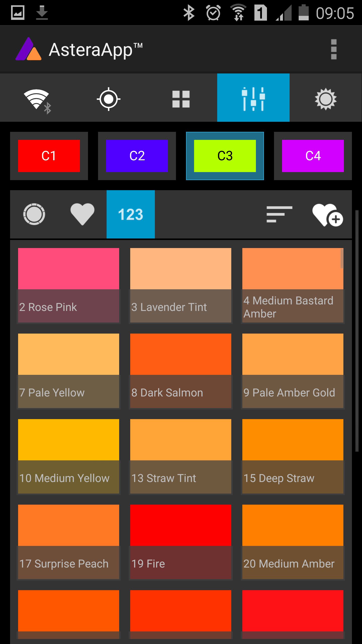This screenshot has width=362, height=644.
Task: Open the brightness sun tab
Action: 326,98
